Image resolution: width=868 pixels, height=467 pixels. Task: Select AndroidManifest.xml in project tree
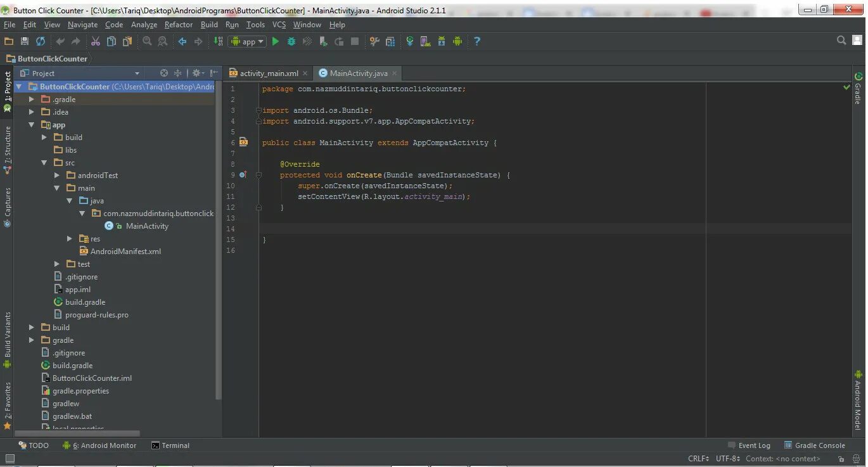click(125, 252)
